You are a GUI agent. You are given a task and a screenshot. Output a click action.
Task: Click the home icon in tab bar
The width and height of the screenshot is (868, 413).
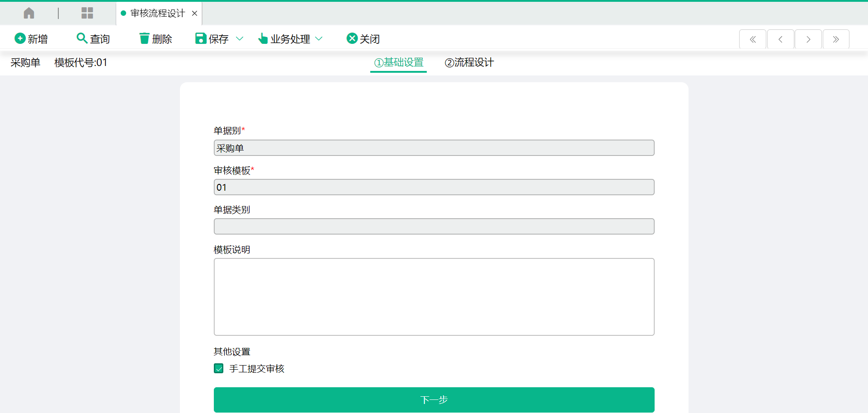pyautogui.click(x=29, y=13)
